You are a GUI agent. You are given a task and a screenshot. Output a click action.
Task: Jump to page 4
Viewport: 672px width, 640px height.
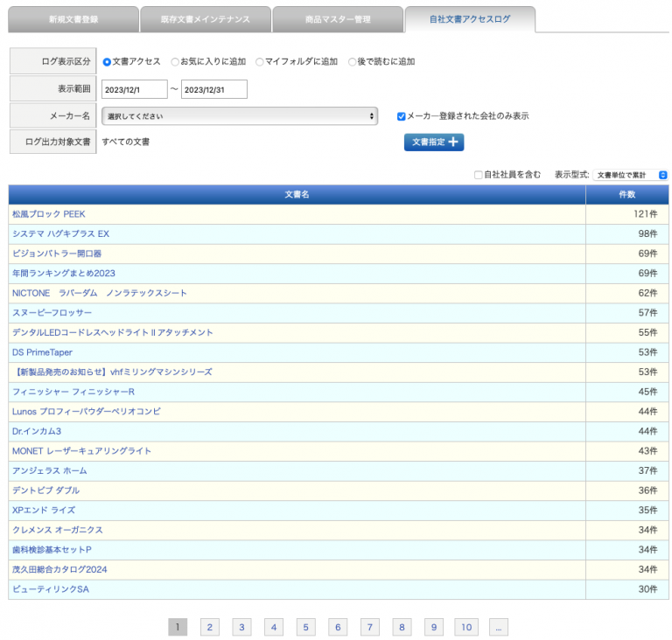(273, 627)
